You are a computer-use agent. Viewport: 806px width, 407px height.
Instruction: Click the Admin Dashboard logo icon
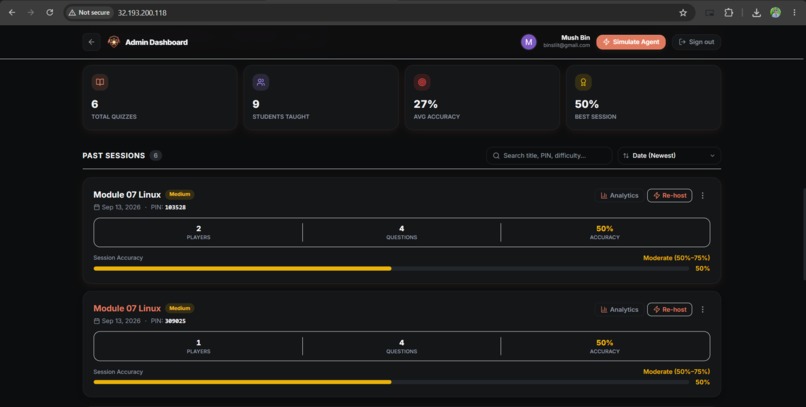coord(114,42)
